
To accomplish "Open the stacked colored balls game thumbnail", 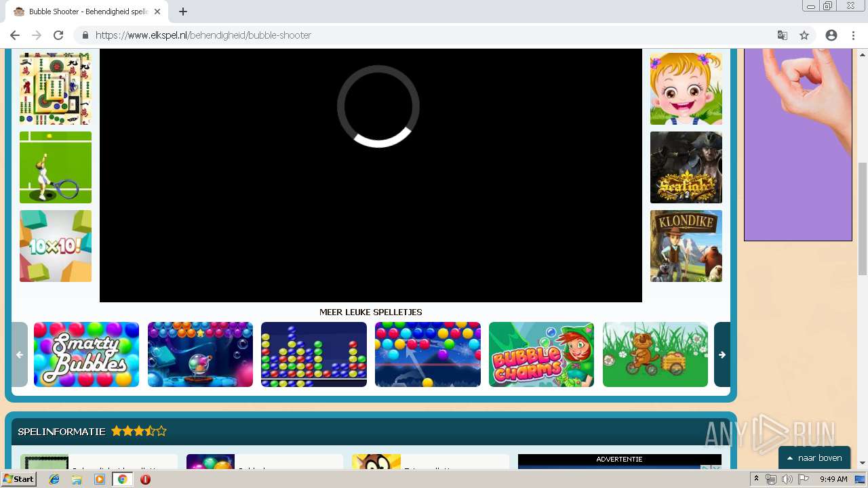I will 314,354.
